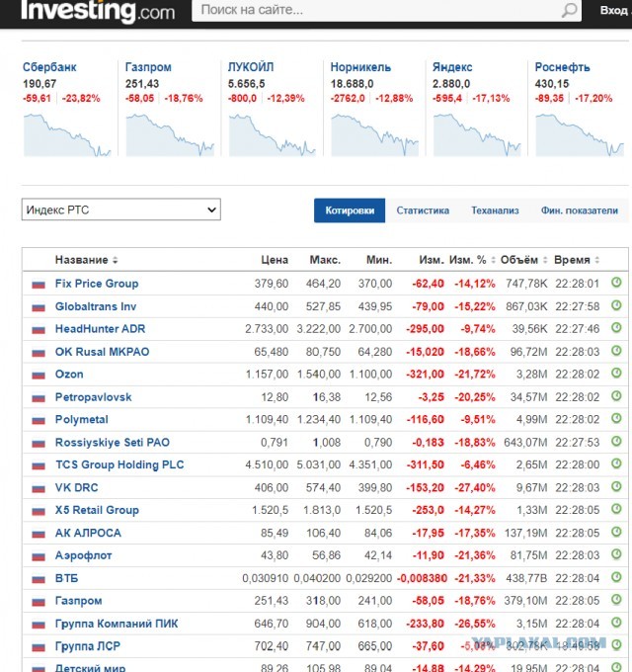Click the clock icon in ВТБ row
Viewport: 632px width, 672px height.
[x=616, y=577]
